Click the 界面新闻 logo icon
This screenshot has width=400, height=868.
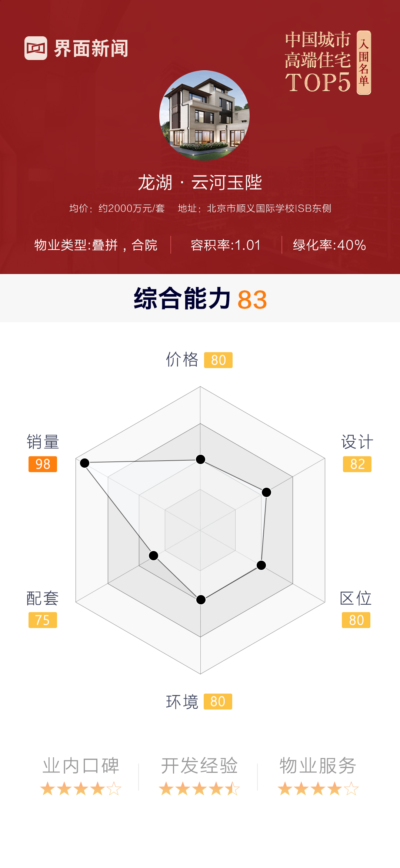pyautogui.click(x=36, y=48)
